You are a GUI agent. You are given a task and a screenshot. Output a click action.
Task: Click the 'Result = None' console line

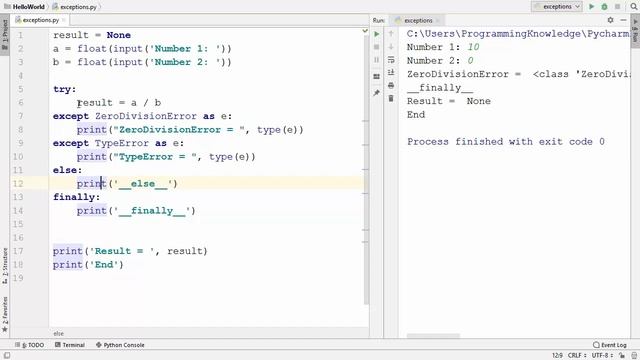tap(449, 101)
